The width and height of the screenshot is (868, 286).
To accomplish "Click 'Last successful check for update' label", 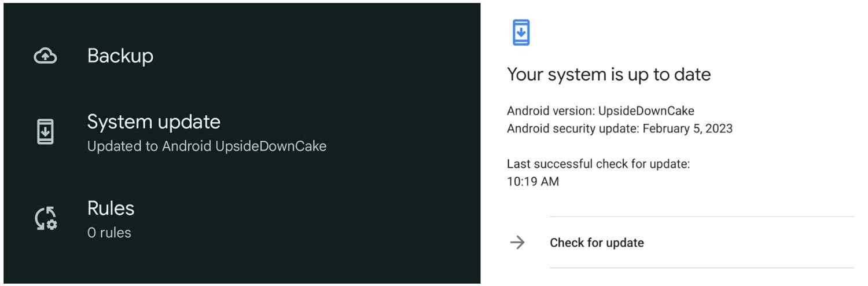I will (598, 164).
